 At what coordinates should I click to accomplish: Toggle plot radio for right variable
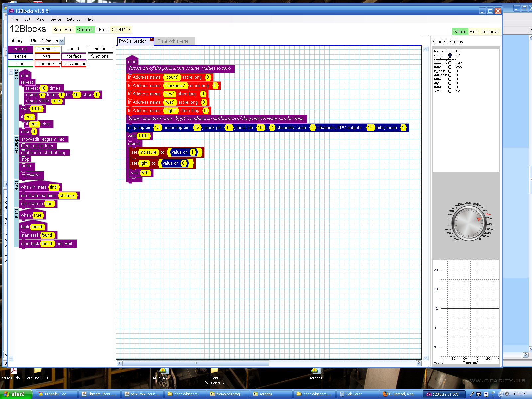[x=450, y=87]
